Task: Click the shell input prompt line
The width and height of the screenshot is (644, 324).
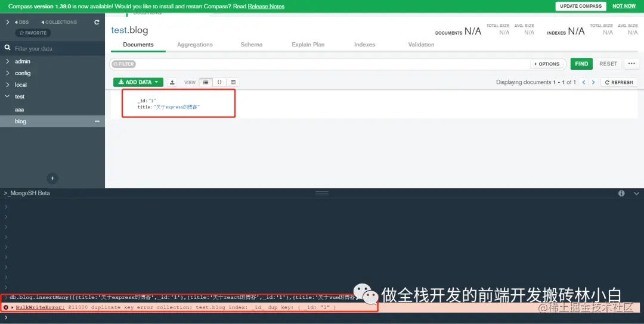Action: click(322, 317)
